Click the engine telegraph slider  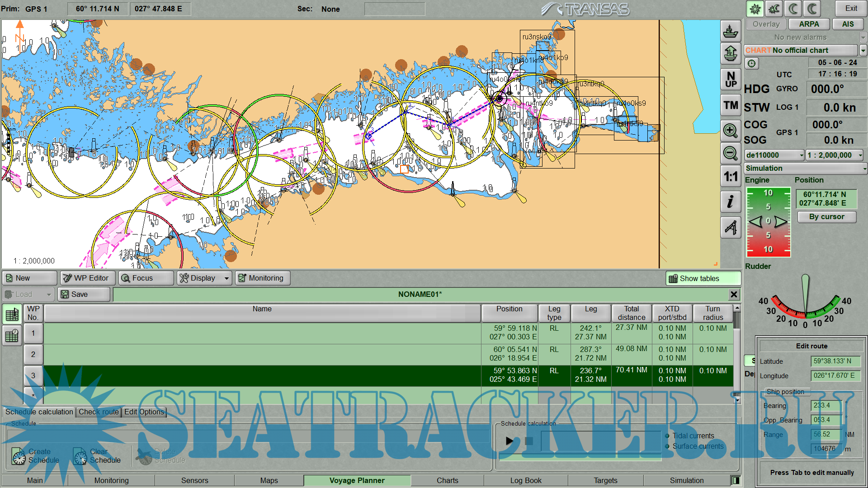768,221
